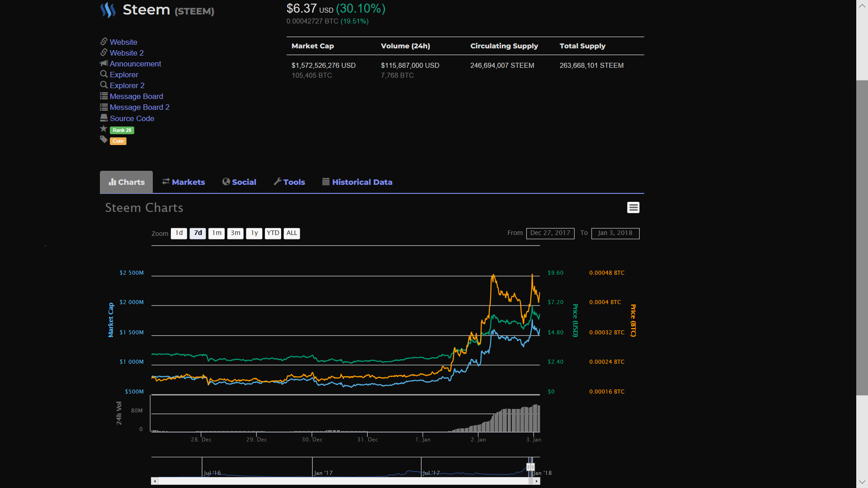Click the tag icon beside Coin
The image size is (868, 488).
pos(104,140)
